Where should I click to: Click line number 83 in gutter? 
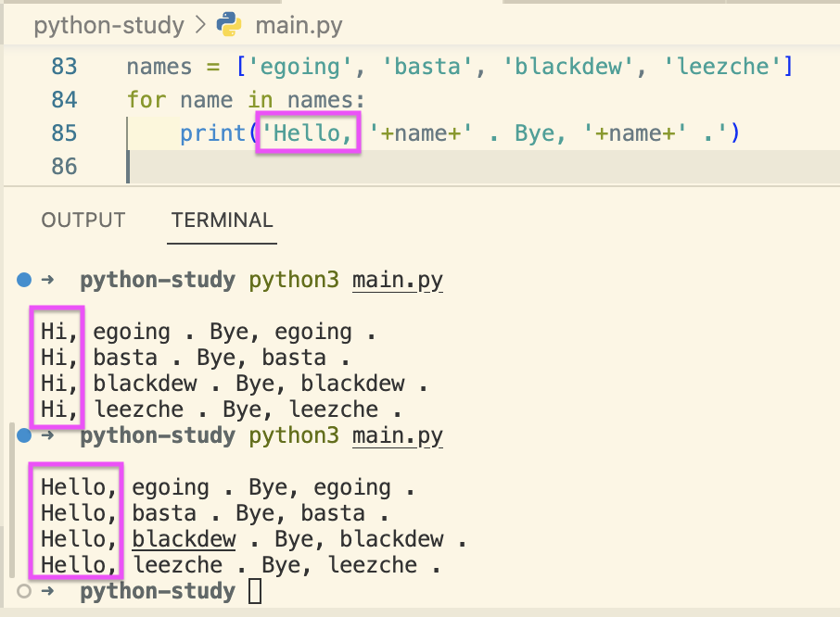click(x=64, y=67)
